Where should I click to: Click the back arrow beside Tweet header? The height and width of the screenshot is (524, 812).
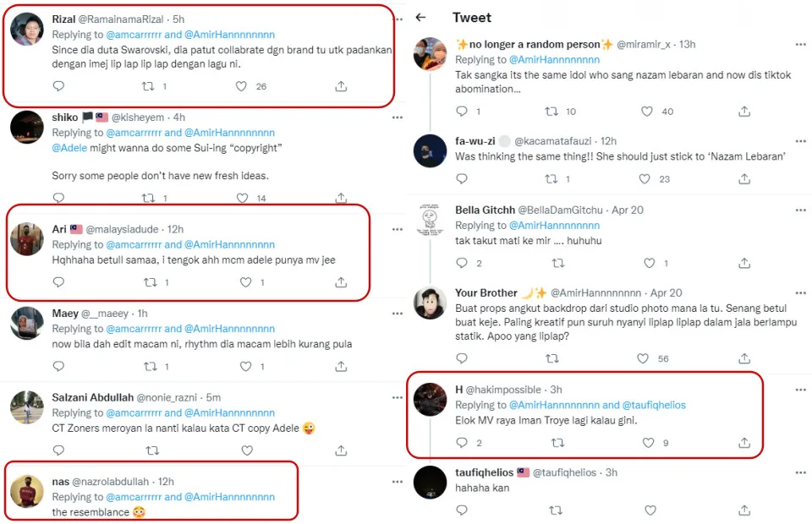click(x=421, y=18)
